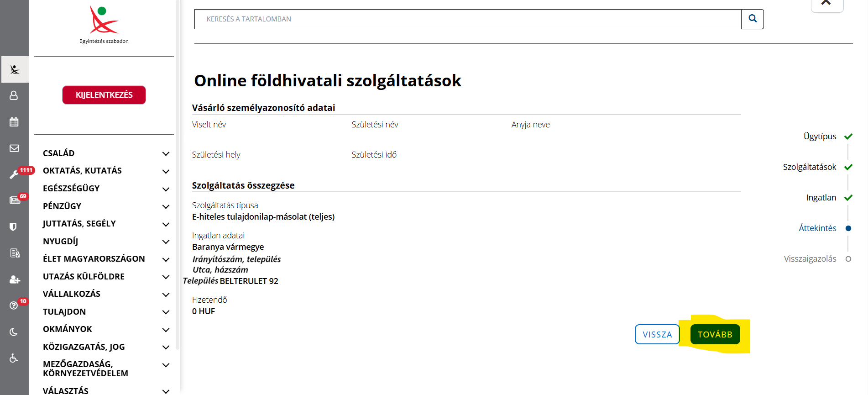Open the help question mark icon
This screenshot has height=395, width=868.
point(14,305)
